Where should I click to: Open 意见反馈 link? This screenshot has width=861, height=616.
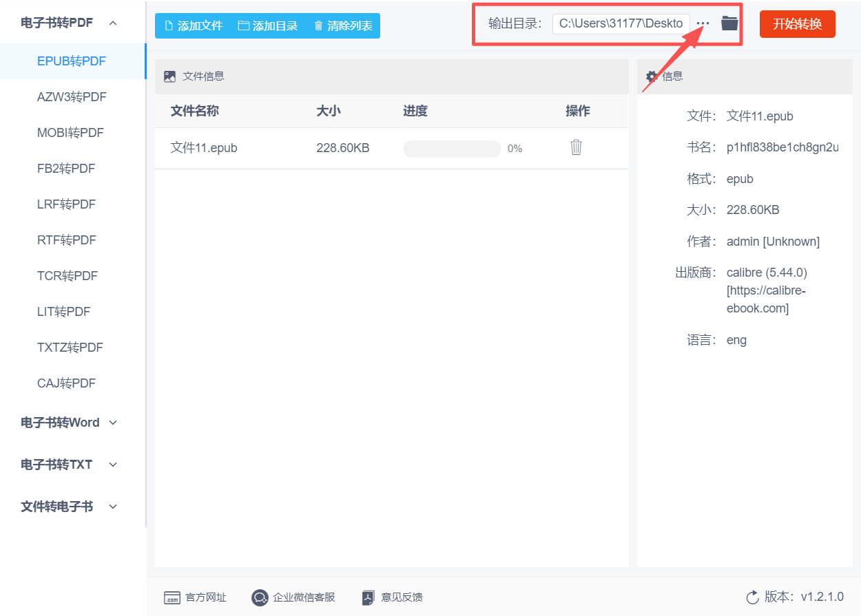coord(402,597)
